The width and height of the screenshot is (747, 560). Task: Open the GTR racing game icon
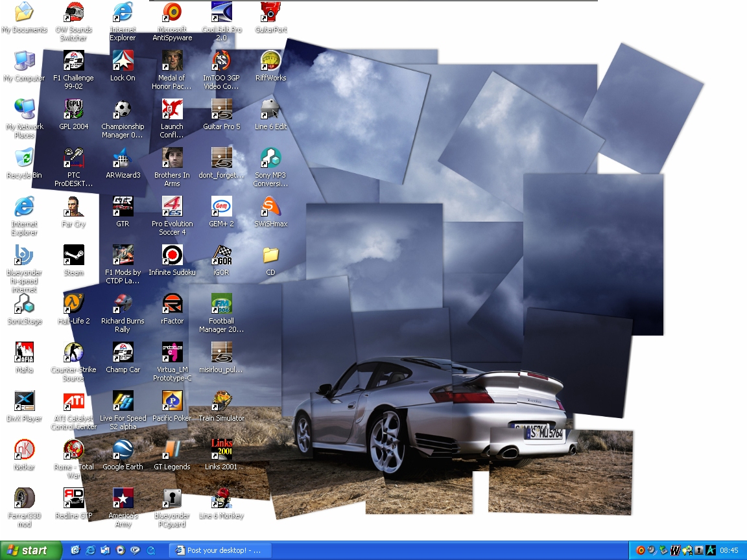(123, 206)
